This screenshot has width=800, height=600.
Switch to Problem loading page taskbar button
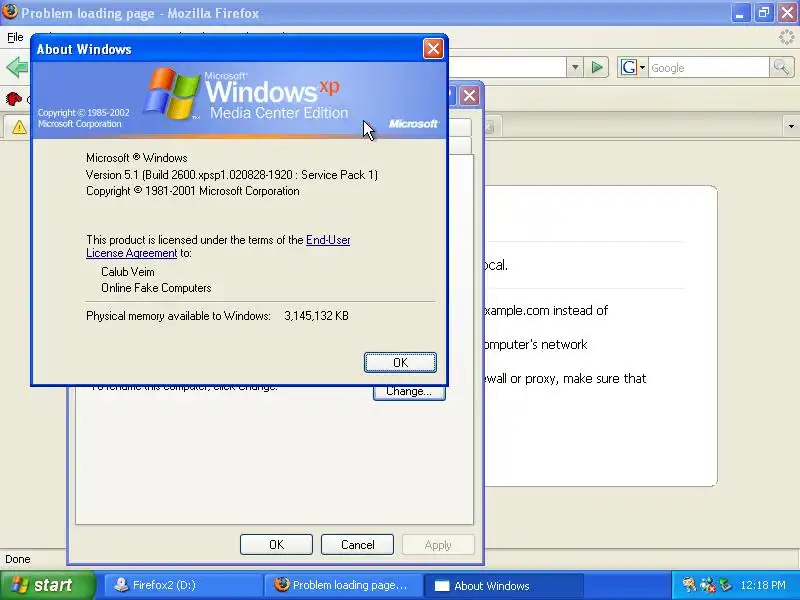(x=343, y=585)
